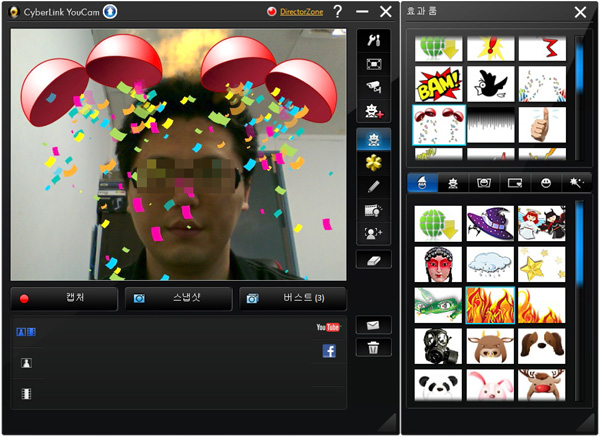
Task: Select the bull head gadget
Action: [x=490, y=346]
